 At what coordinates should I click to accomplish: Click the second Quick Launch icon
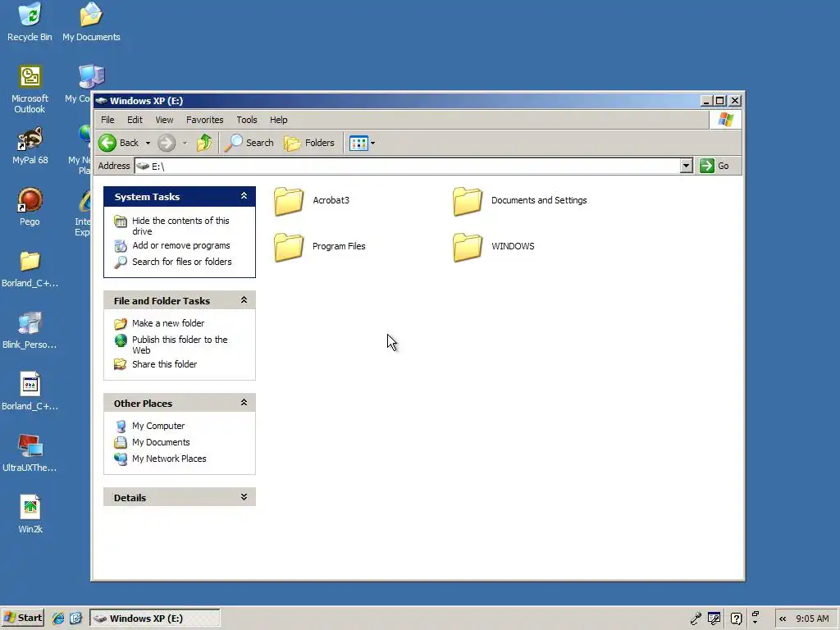[75, 619]
